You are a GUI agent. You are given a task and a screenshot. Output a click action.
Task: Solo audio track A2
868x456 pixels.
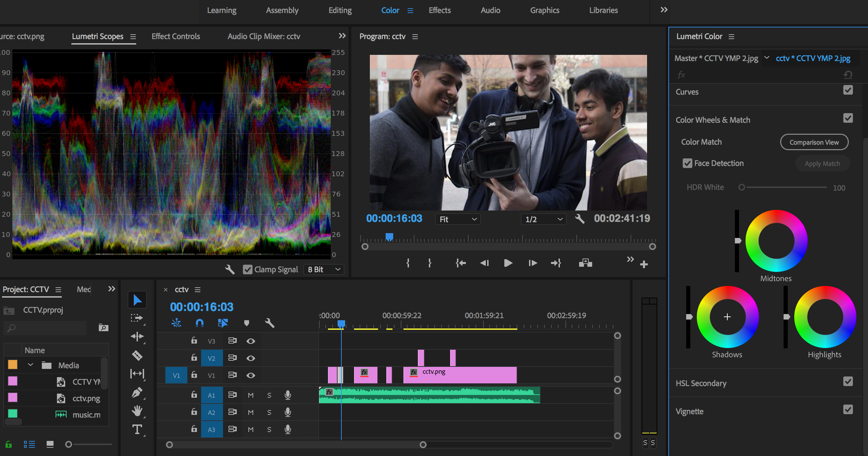tap(269, 412)
